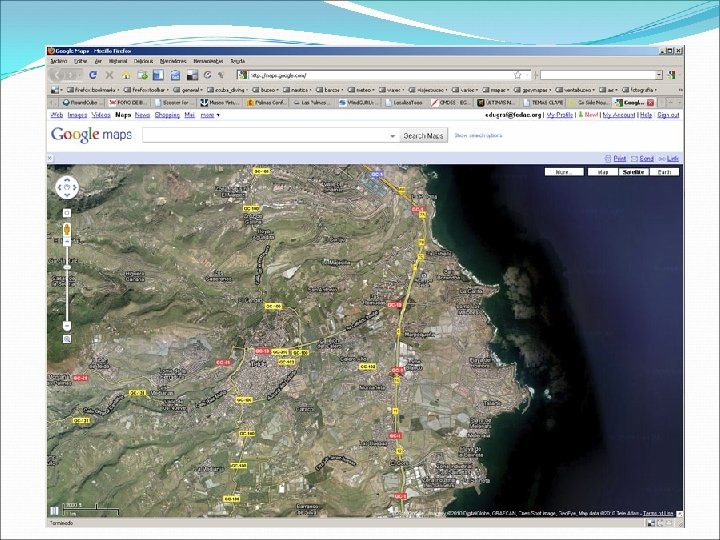Open the Archivo menu
This screenshot has height=540, width=720.
tap(58, 61)
